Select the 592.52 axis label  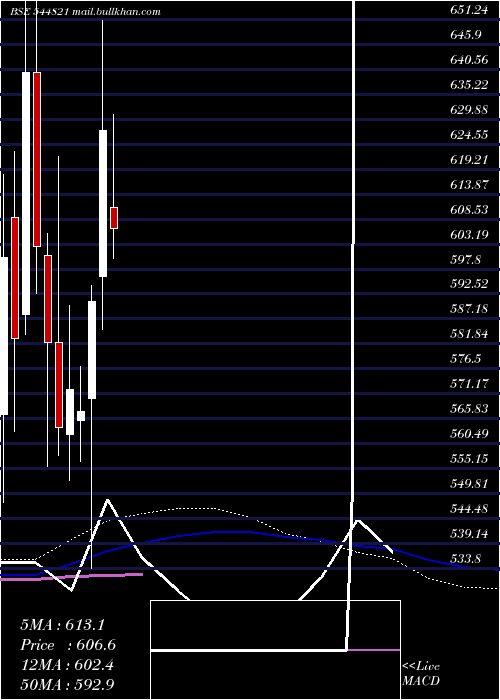point(469,284)
